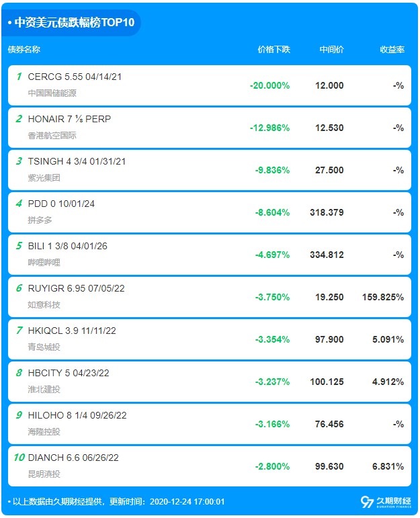
Task: Click the -20.000% price drop value
Action: tap(269, 85)
